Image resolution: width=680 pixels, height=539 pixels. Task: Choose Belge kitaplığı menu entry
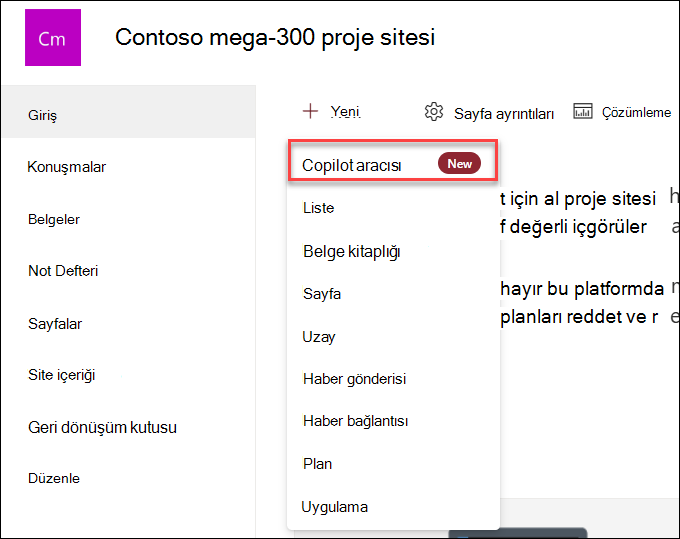point(351,252)
